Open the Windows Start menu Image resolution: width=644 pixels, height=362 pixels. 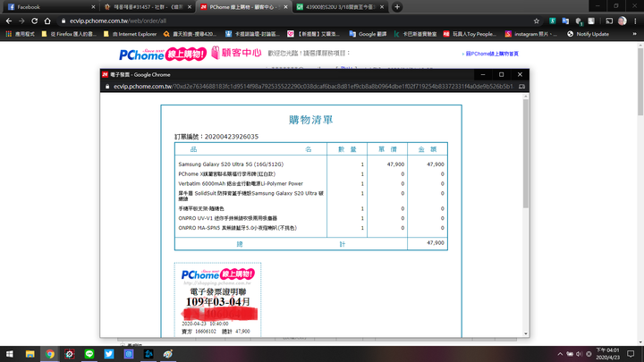(x=10, y=354)
